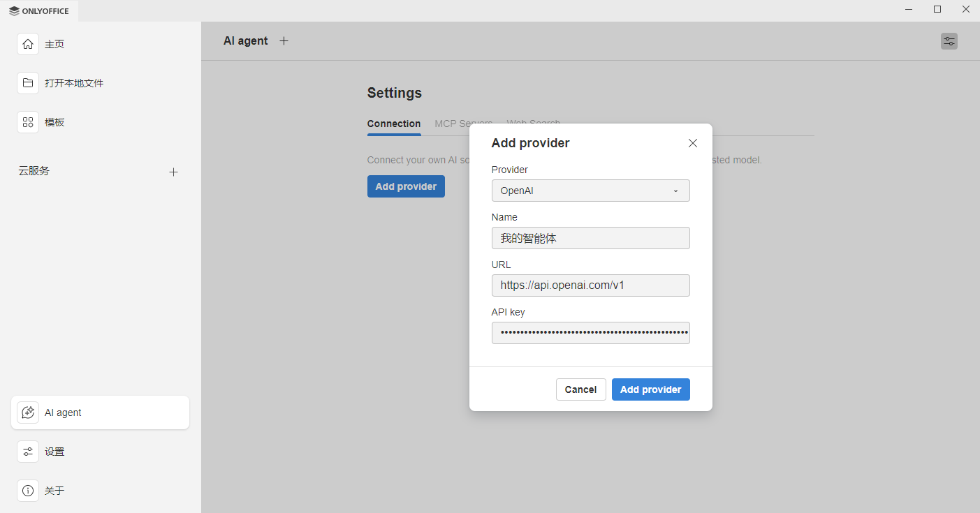980x513 pixels.
Task: Click the ONLYOFFICE logo tab
Action: (x=39, y=10)
